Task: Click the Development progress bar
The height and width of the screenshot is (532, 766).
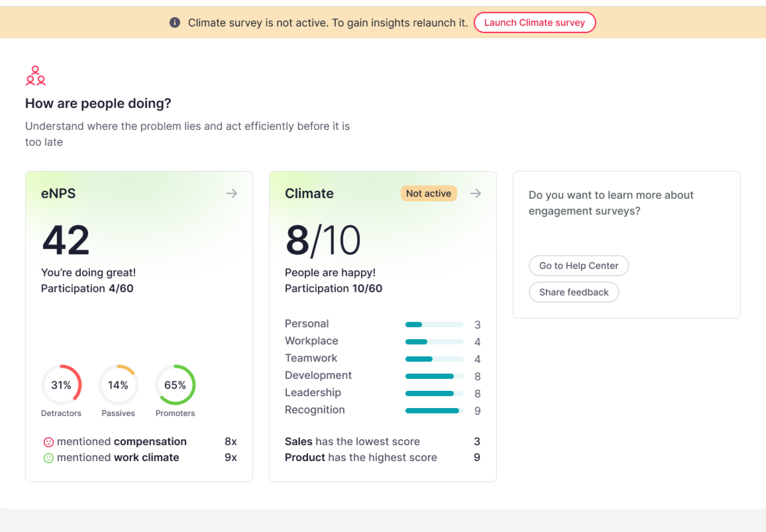Action: (434, 376)
